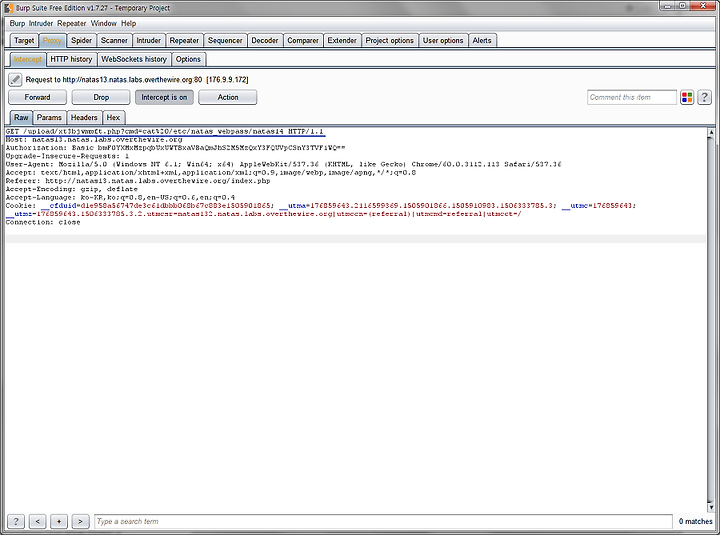
Task: Select the Intercept sub-tab
Action: click(28, 59)
